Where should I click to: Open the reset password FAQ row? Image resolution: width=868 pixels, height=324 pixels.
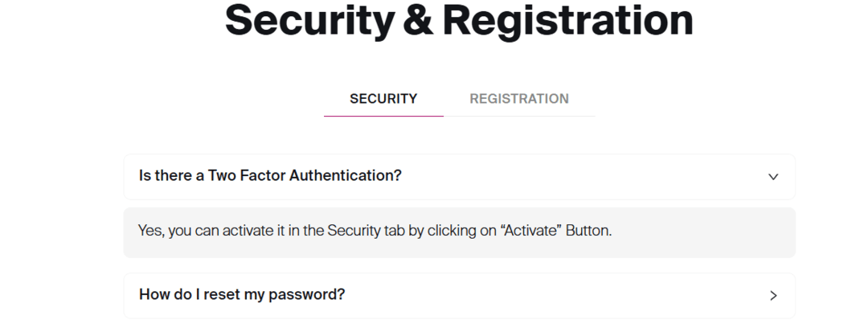tap(458, 295)
